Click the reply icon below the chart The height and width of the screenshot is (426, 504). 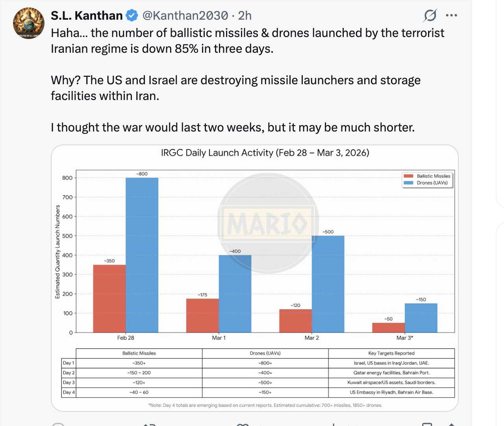(x=58, y=424)
